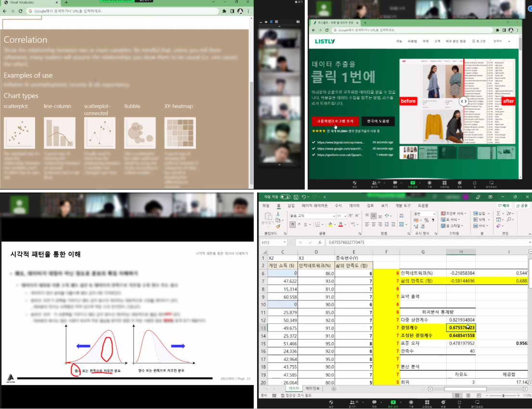Click the yellow fill color button in Excel
532x409 pixels.
click(x=330, y=224)
